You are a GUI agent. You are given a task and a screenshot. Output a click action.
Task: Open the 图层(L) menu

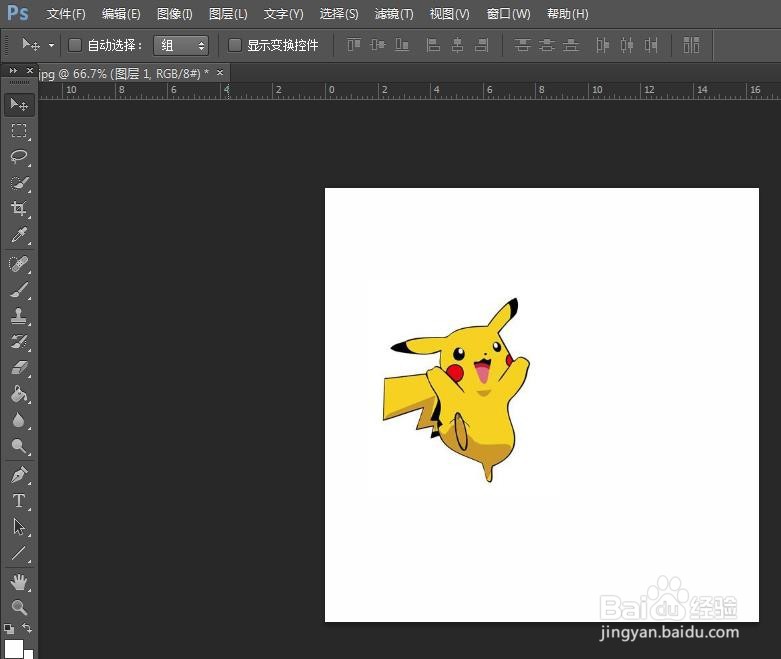228,14
